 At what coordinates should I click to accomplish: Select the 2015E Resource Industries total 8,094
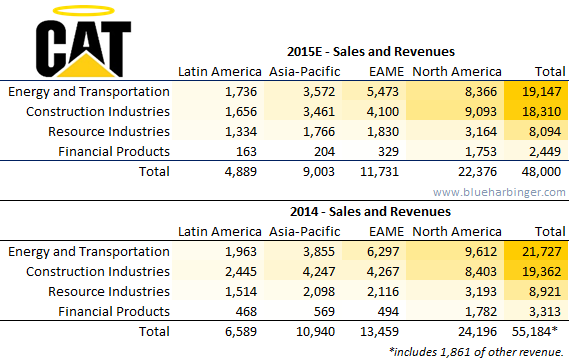545,131
